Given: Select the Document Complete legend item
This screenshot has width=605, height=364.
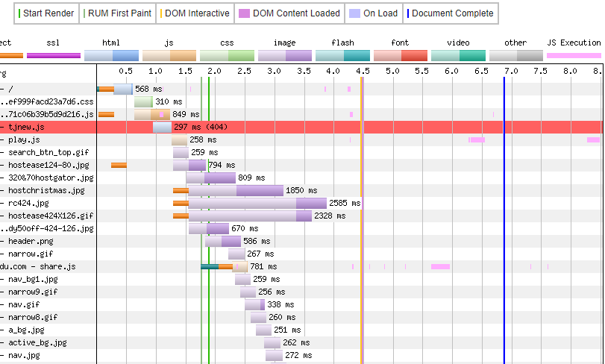Looking at the screenshot, I should 450,13.
